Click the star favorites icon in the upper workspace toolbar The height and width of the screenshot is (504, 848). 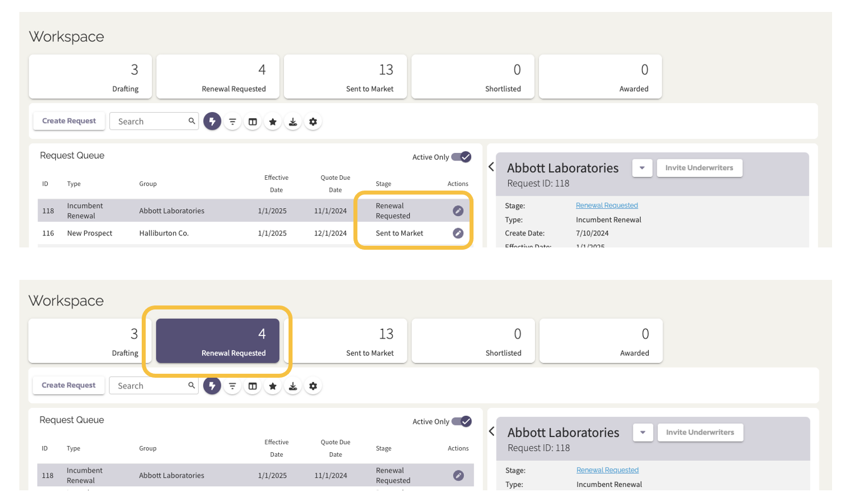coord(273,122)
